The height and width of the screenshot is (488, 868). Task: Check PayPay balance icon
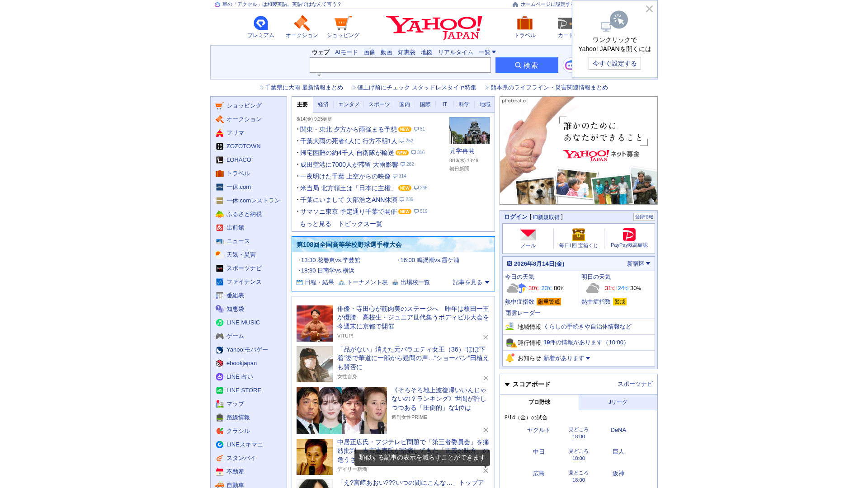coord(629,235)
